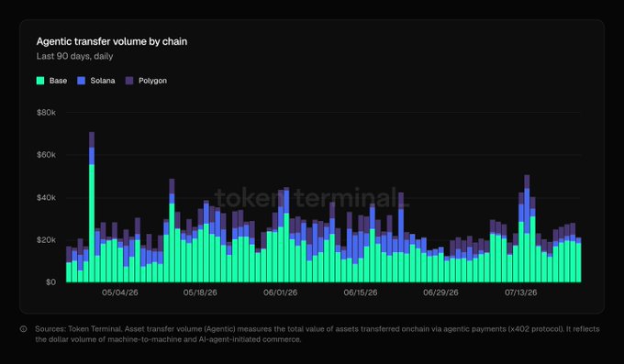Click the 06/15/26 x-axis date label
The image size is (624, 364).
[x=361, y=292]
